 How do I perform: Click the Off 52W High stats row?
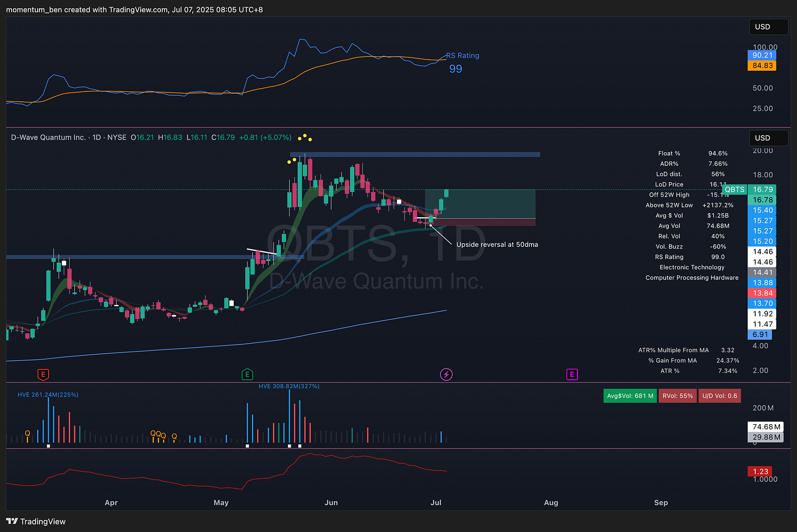click(689, 195)
